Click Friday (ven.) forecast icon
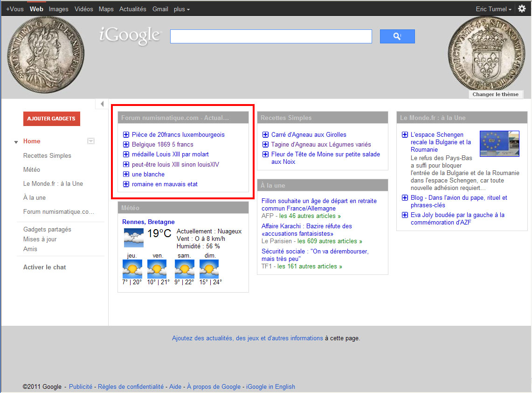 157,269
